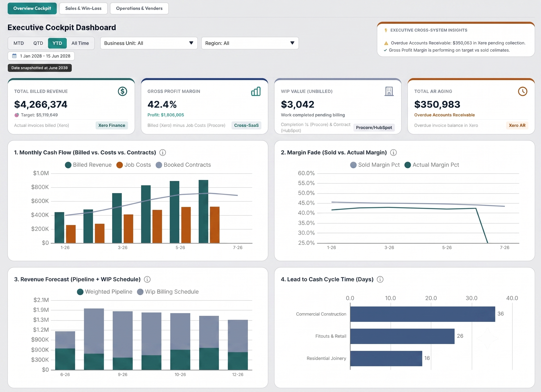Click the Profit: $1,806,005 text
The height and width of the screenshot is (392, 541).
click(165, 115)
